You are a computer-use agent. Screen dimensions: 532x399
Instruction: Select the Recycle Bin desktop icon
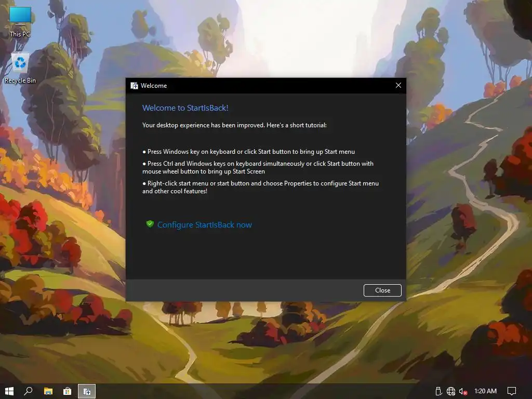(20, 69)
